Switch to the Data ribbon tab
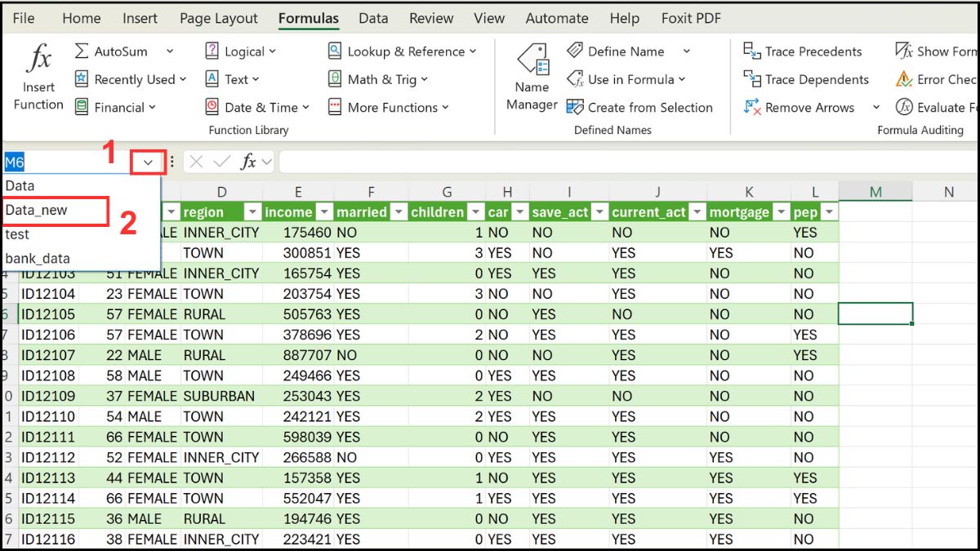Screen dimensions: 980x551 coord(372,18)
